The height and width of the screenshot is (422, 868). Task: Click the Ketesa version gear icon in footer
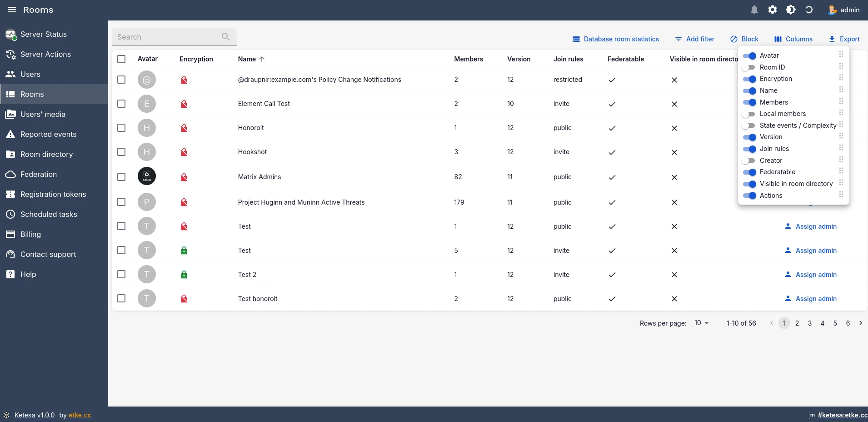[x=6, y=415]
